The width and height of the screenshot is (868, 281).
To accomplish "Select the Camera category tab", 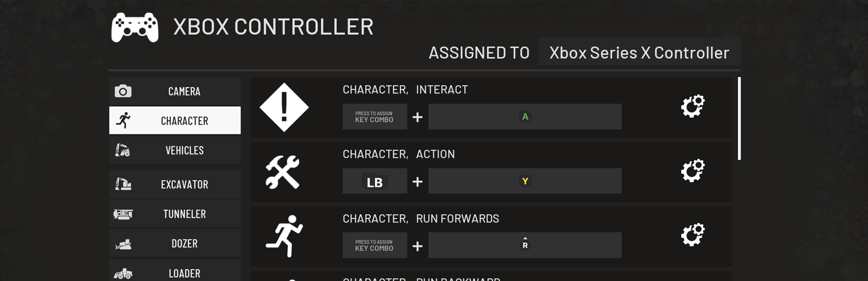I will click(175, 91).
